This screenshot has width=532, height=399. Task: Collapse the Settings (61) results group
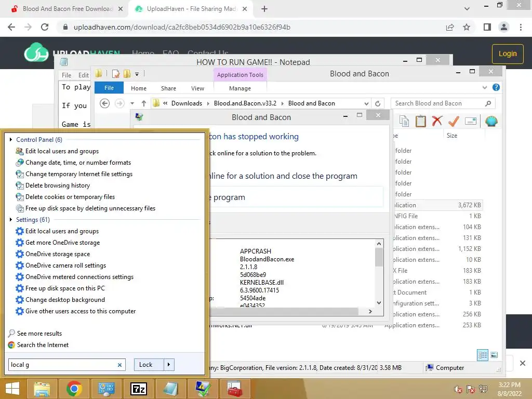(11, 220)
